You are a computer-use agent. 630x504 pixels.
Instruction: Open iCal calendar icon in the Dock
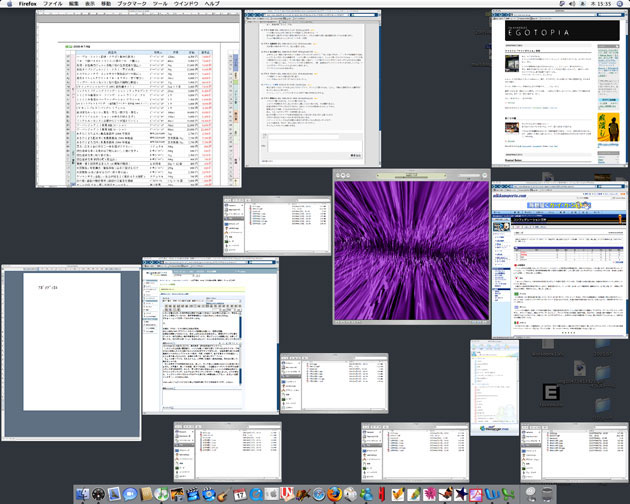coord(240,493)
